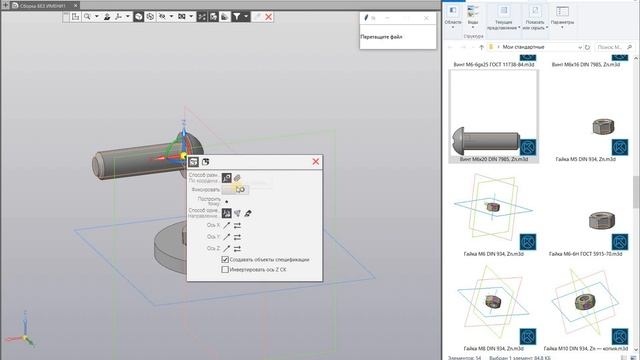Click Мои стандартные in address bar
Image resolution: width=640 pixels, height=360 pixels.
523,47
